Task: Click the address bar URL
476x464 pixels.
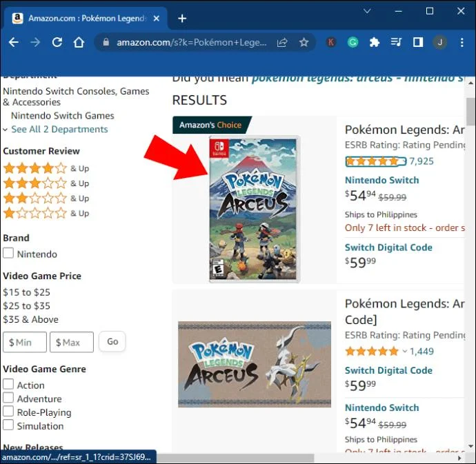Action: point(192,42)
